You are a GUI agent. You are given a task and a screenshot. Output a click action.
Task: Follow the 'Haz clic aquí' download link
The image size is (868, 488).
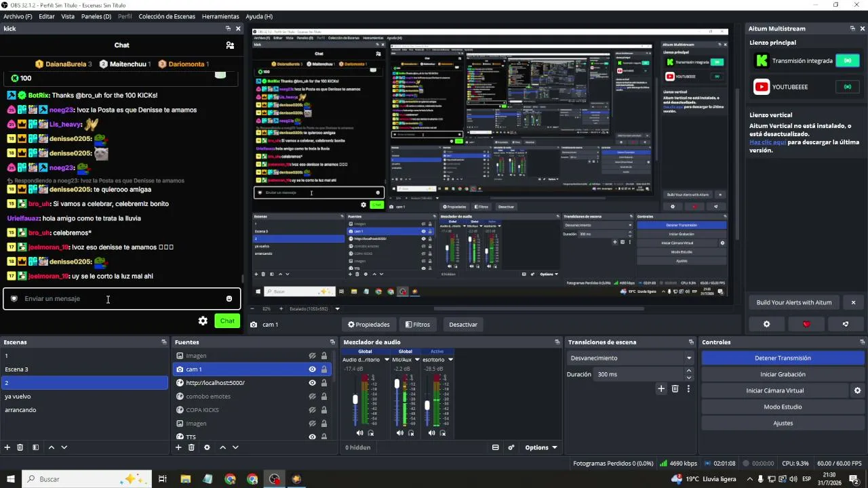(x=768, y=142)
